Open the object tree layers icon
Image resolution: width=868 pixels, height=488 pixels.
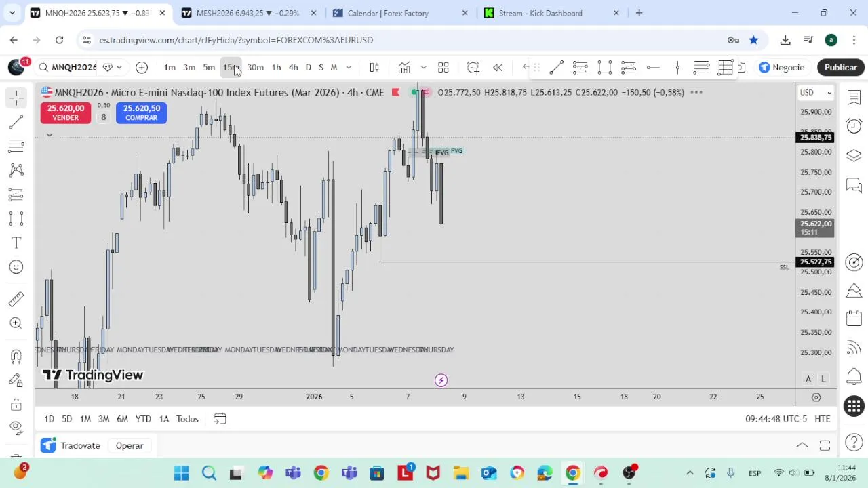(x=854, y=156)
